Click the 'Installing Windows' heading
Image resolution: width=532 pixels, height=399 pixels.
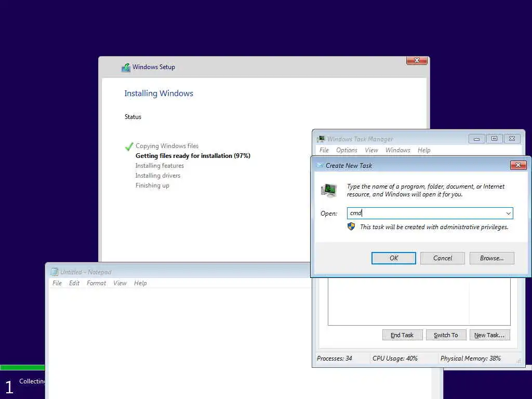[x=158, y=94]
